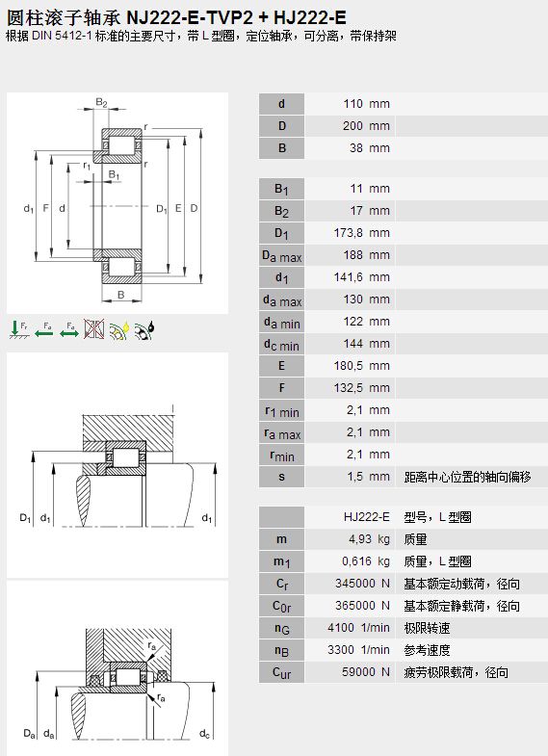Select the B2 value 17 mm
Viewport: 548px width, 756px height.
[370, 211]
